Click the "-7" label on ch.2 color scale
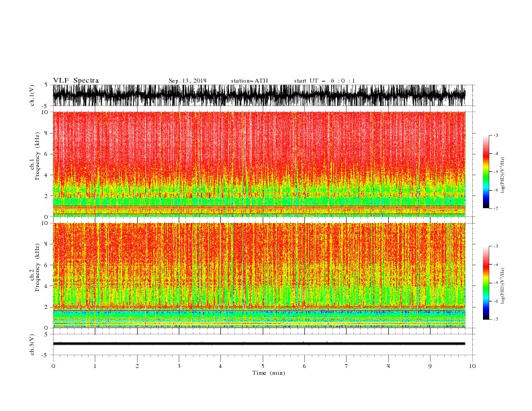The image size is (532, 411). [495, 320]
